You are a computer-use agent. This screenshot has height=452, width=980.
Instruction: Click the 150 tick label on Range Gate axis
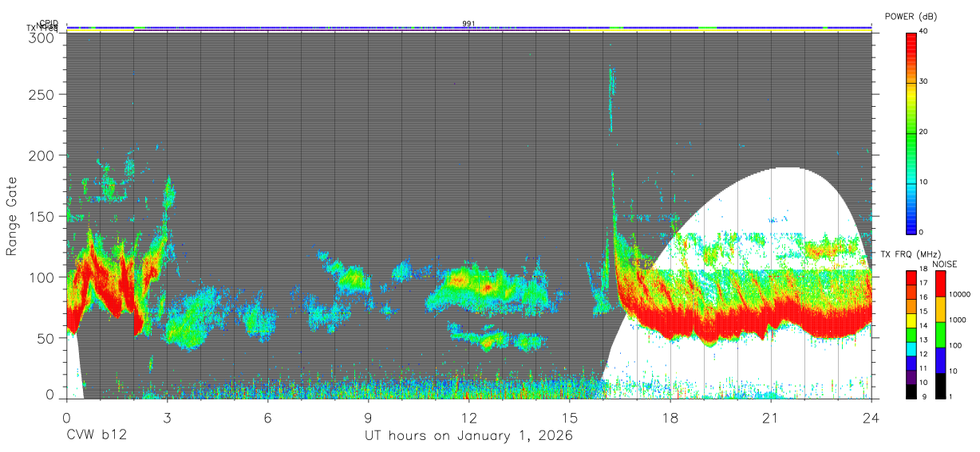[x=42, y=216]
